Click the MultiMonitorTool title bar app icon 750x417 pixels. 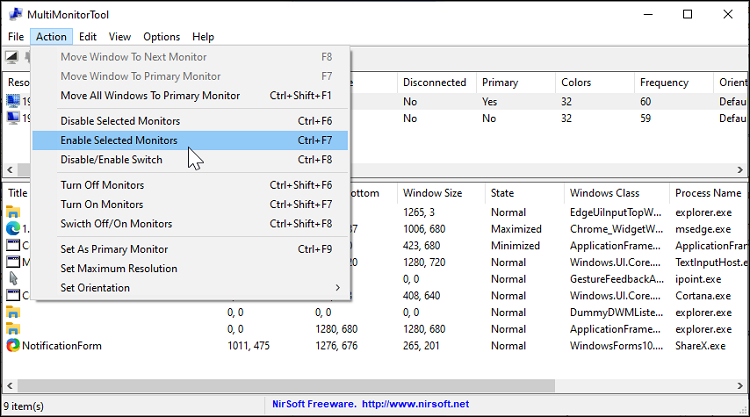[x=14, y=15]
